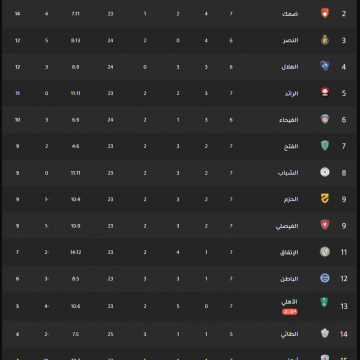Open the Al-Fayha orange and blue crest
This screenshot has width=360, height=360.
click(325, 119)
